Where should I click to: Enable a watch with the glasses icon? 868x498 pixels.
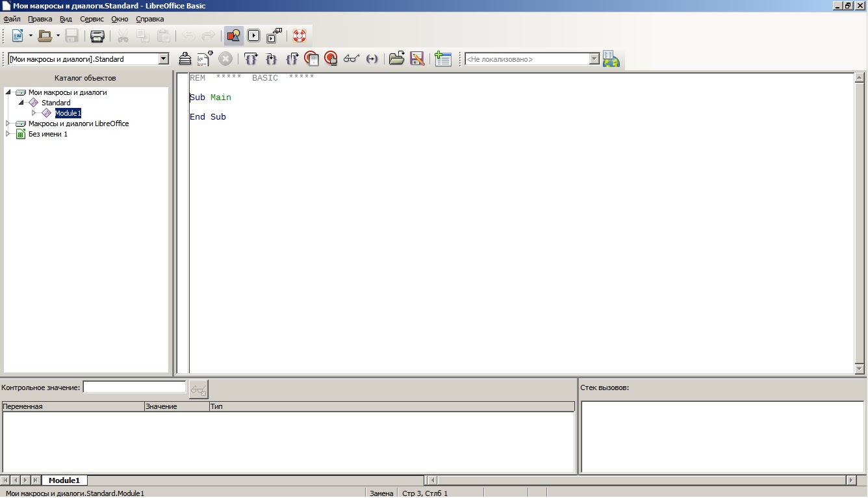[351, 59]
